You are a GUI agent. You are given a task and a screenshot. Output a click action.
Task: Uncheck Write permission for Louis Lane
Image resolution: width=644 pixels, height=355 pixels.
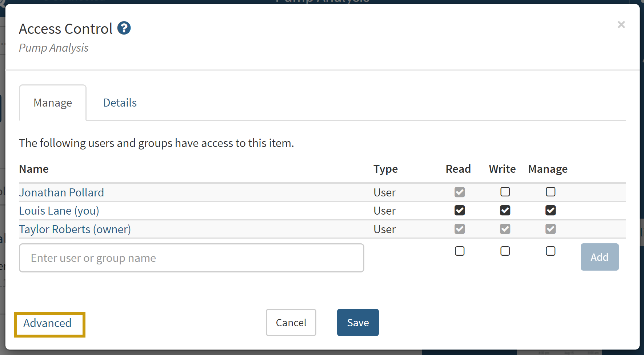click(x=505, y=210)
